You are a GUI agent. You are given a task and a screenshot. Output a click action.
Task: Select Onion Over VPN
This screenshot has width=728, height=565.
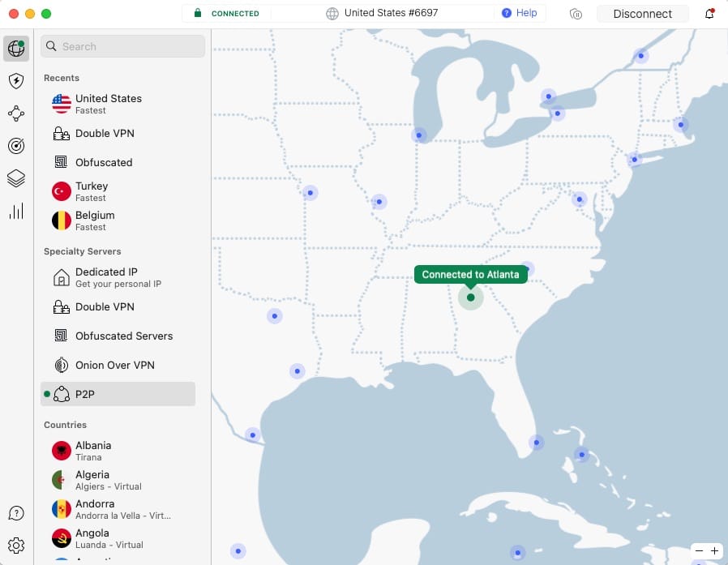118,365
